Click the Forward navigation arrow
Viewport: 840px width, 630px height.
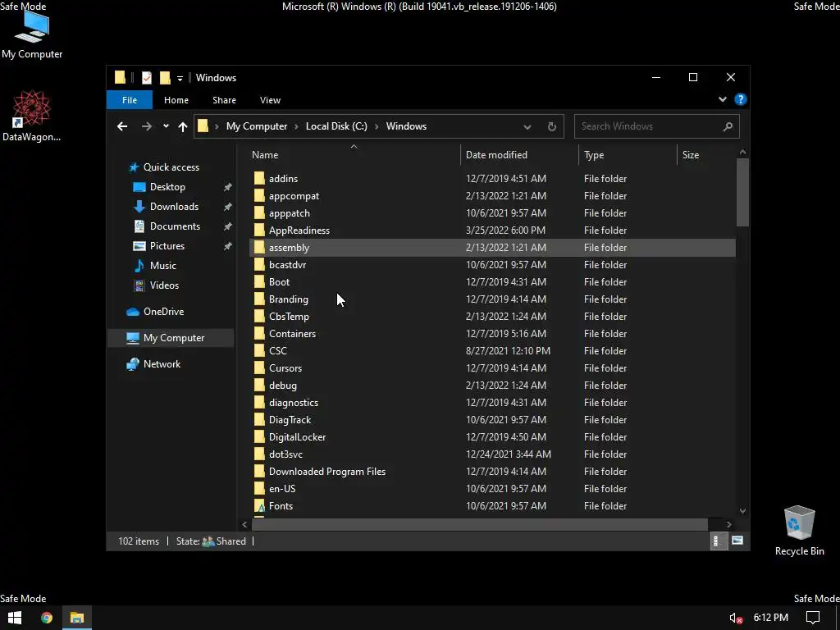146,126
